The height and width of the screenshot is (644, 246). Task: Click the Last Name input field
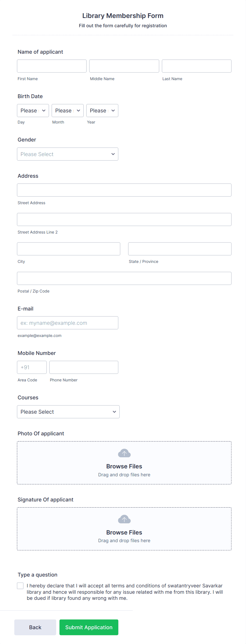pos(196,66)
